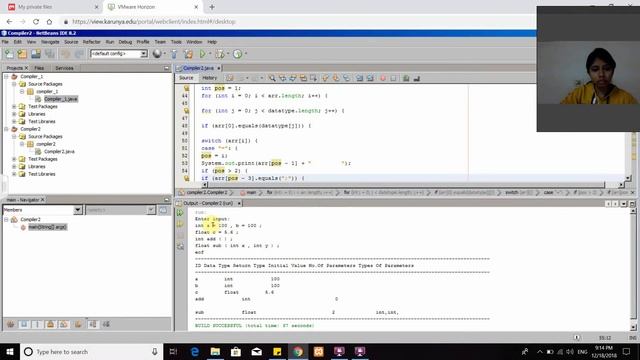
Task: Collapse the Compiler2 project node
Action: pyautogui.click(x=6, y=129)
